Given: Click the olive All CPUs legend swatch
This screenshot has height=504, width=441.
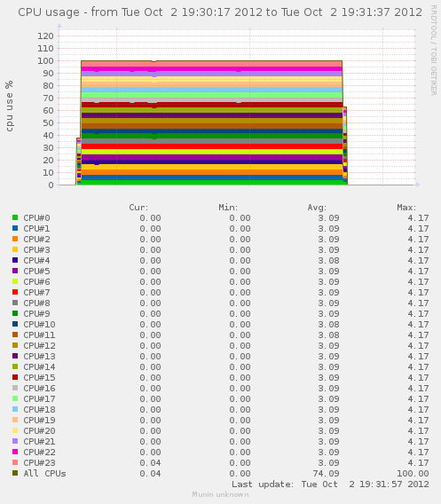Looking at the screenshot, I should 15,473.
